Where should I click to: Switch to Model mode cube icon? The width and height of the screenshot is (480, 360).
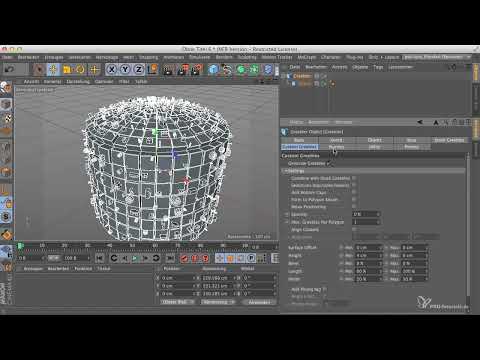[x=6, y=104]
